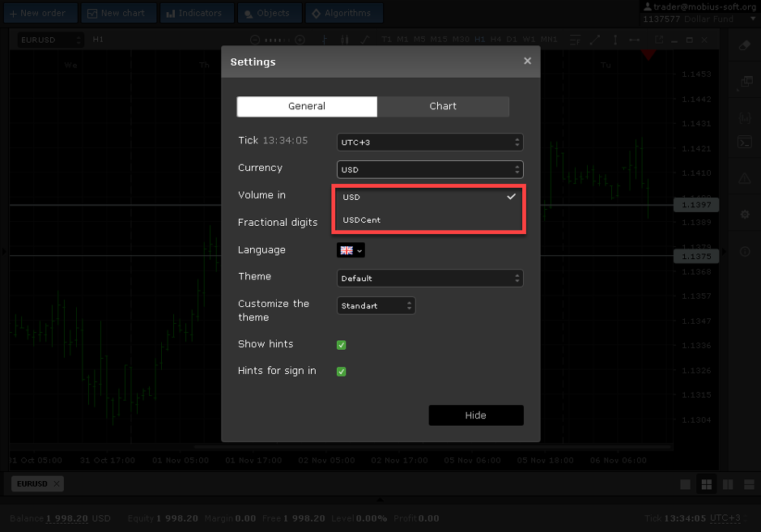Screen dimensions: 761x532
Task: Switch to four-chart grid layout icon
Action: [707, 484]
